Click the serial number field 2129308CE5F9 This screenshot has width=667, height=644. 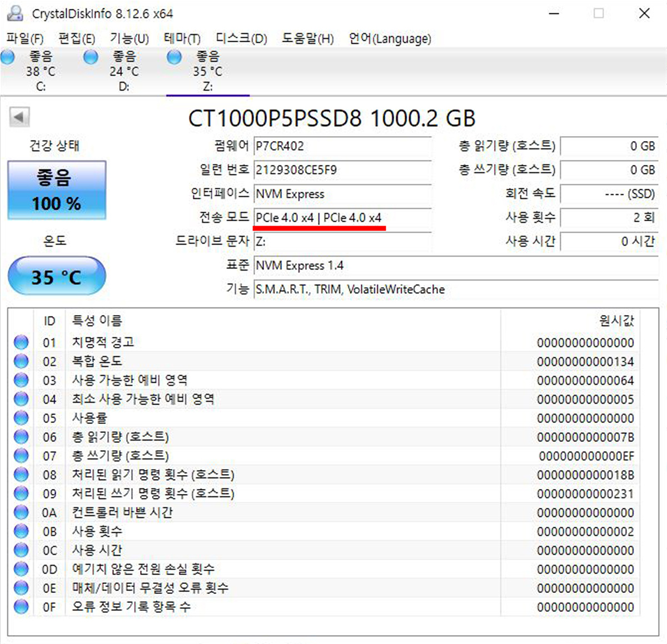[x=342, y=170]
